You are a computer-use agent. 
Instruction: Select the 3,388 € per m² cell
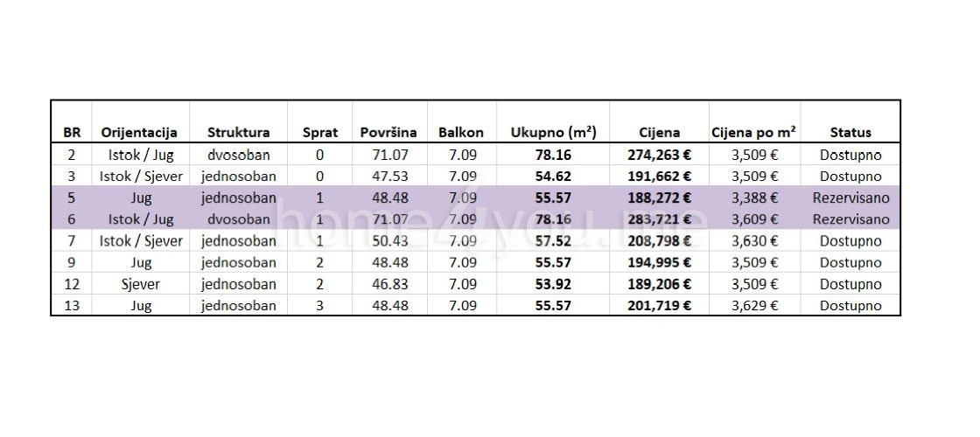[752, 198]
